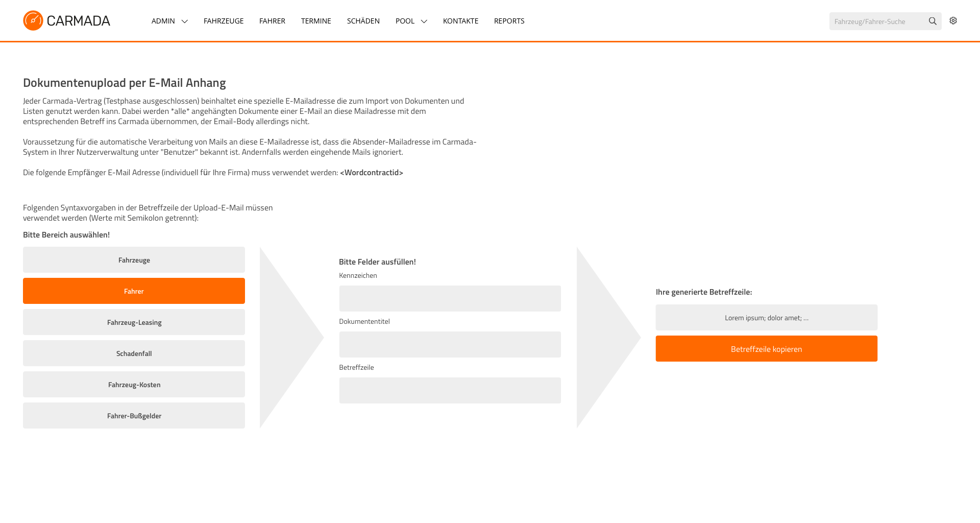980x523 pixels.
Task: Open the settings gear icon
Action: 953,20
